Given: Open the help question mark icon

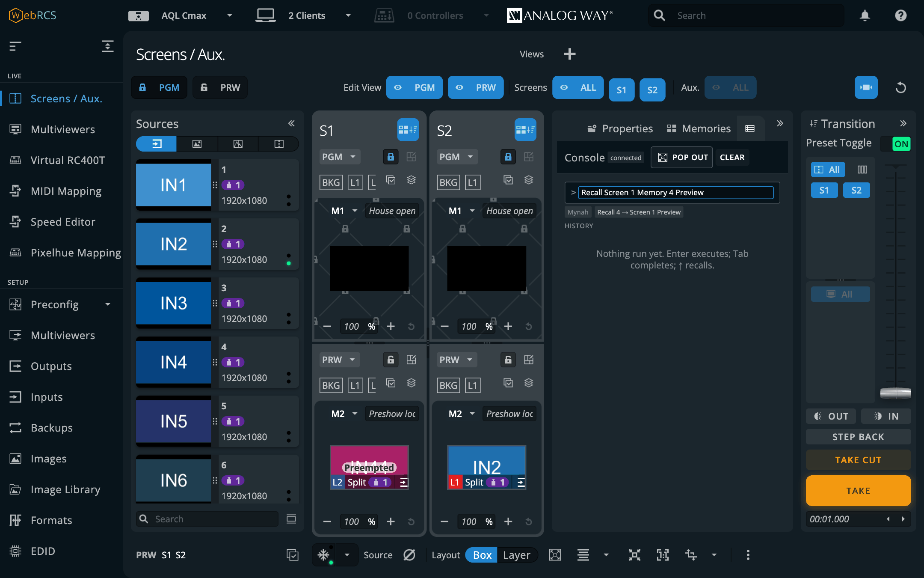Looking at the screenshot, I should [900, 16].
